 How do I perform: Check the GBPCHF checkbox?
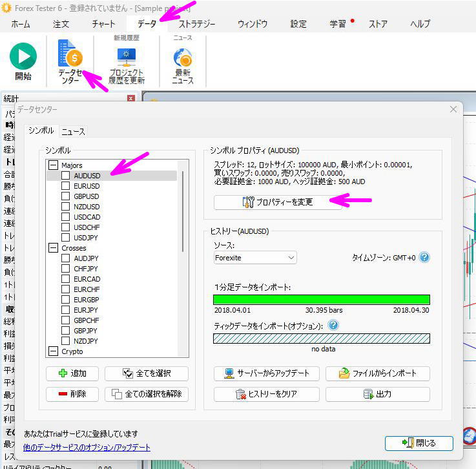[x=66, y=320]
